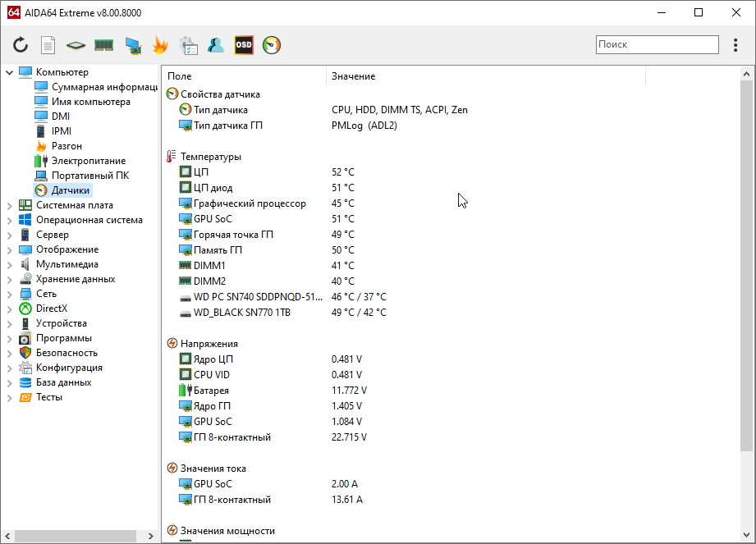Open the three-dot main menu
The height and width of the screenshot is (544, 756).
735,45
